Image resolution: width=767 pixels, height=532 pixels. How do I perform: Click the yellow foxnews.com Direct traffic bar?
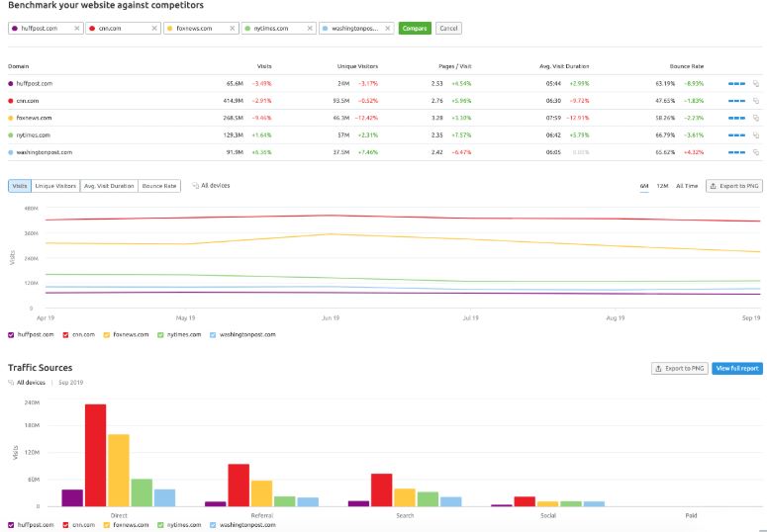coord(119,471)
